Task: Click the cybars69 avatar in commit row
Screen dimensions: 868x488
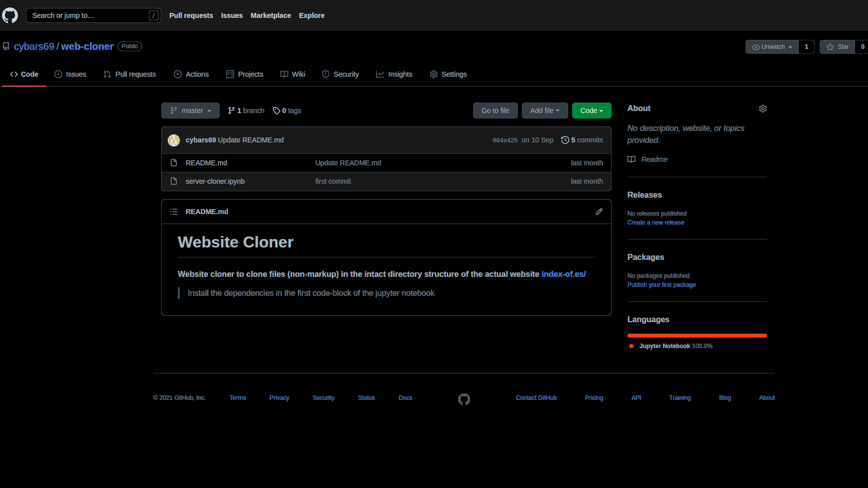Action: pos(174,140)
